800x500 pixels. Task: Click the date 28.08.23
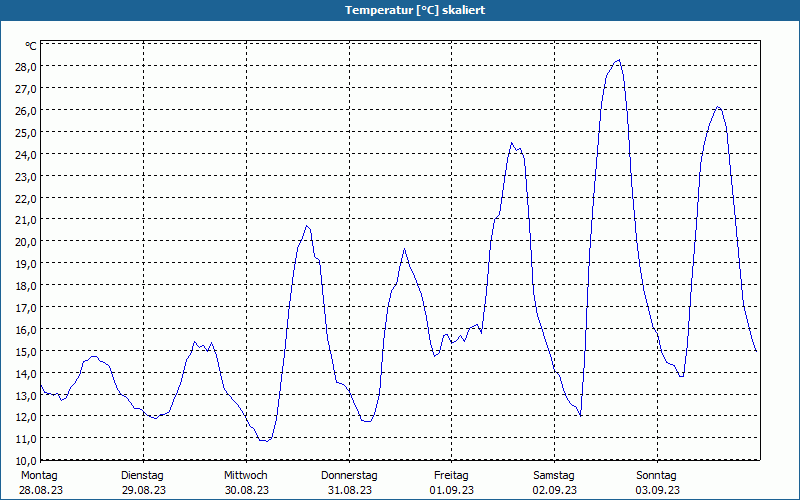tap(41, 490)
